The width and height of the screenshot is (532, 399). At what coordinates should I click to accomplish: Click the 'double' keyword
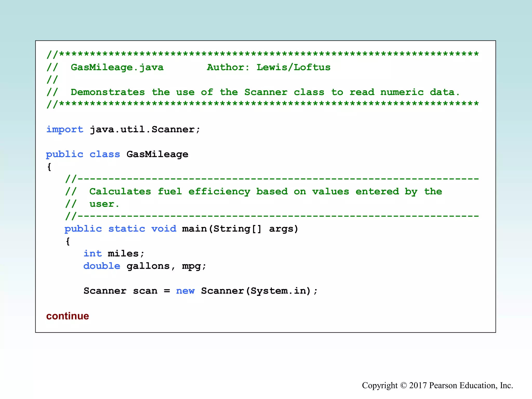click(102, 266)
